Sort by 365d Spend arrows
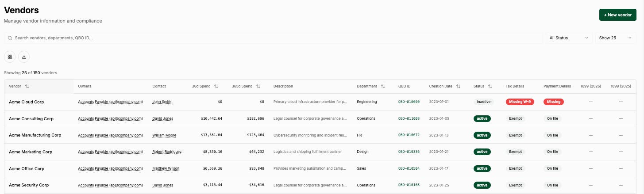Viewport: 644px width, 194px height. click(x=258, y=86)
